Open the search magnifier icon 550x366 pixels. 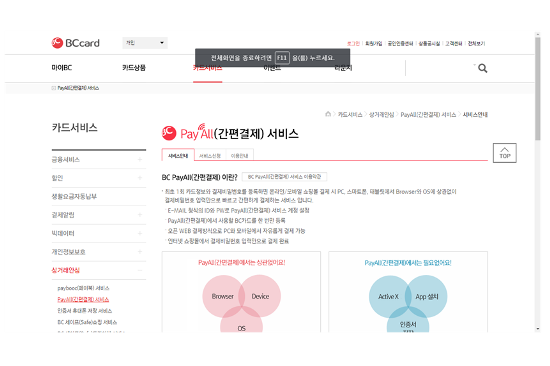tap(483, 68)
